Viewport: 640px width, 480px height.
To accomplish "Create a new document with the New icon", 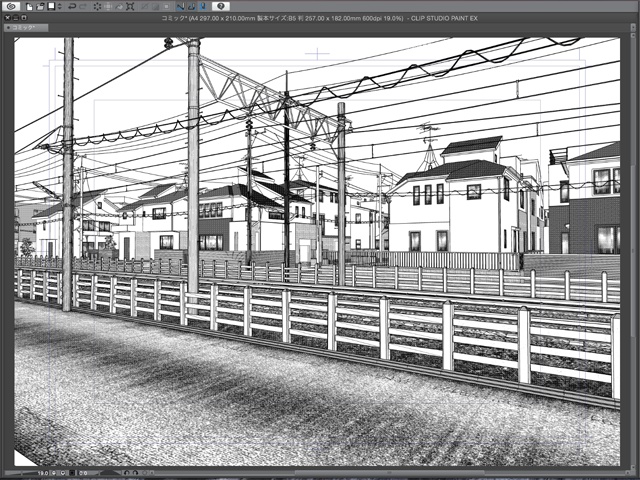I will click(x=29, y=7).
